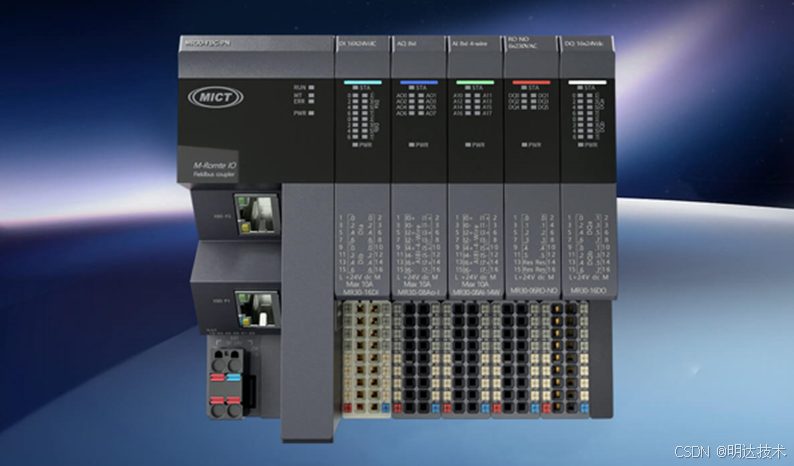Click the STA LED on the AQ module
This screenshot has width=794, height=466.
click(412, 88)
